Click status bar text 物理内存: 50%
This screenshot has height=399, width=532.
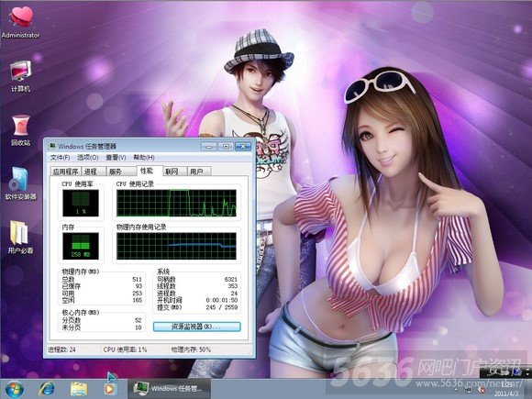[191, 349]
